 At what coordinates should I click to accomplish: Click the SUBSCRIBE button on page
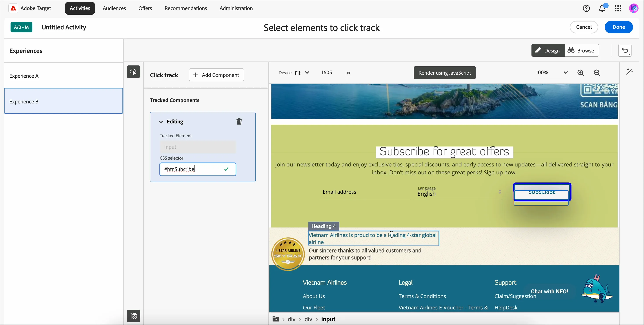tap(542, 192)
